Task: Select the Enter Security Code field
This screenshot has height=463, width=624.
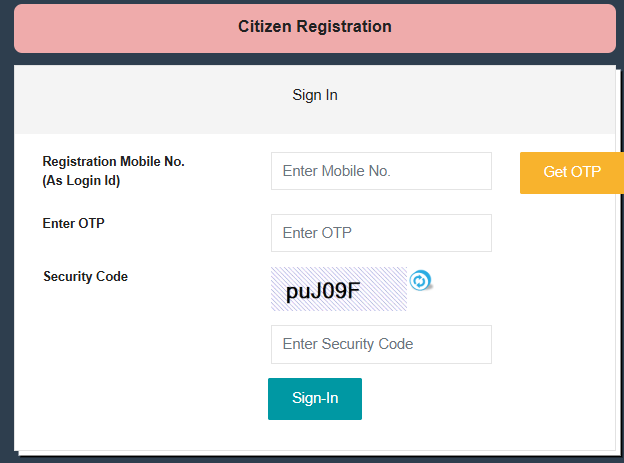Action: coord(381,344)
